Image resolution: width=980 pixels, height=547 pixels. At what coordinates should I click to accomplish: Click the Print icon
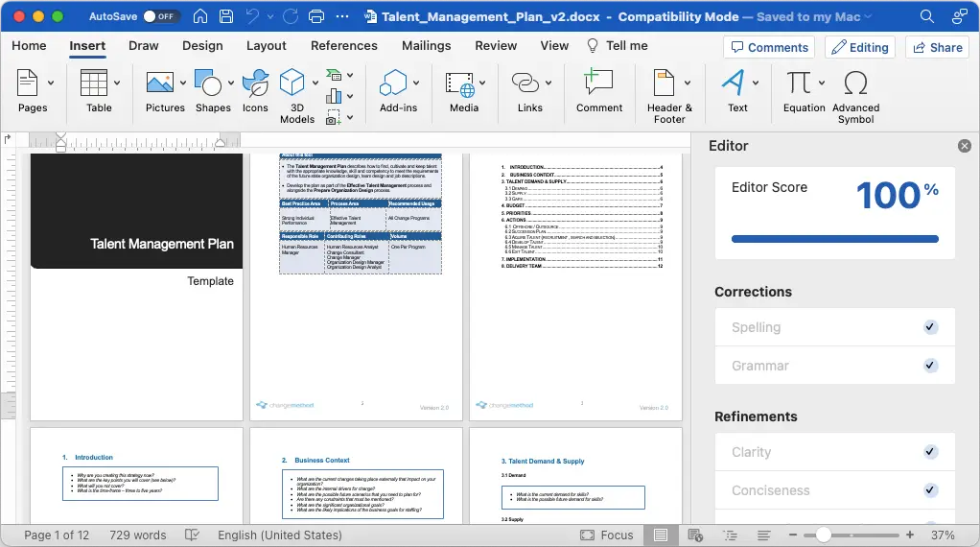coord(316,16)
